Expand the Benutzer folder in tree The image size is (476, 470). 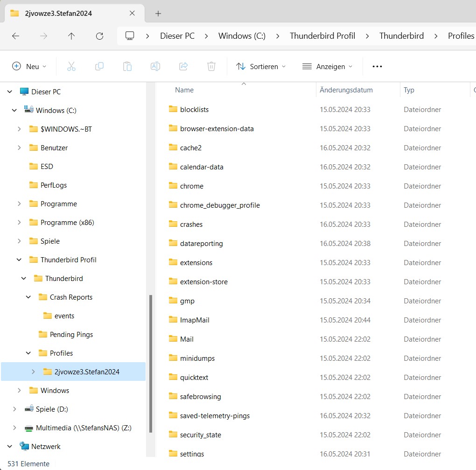[x=19, y=148]
